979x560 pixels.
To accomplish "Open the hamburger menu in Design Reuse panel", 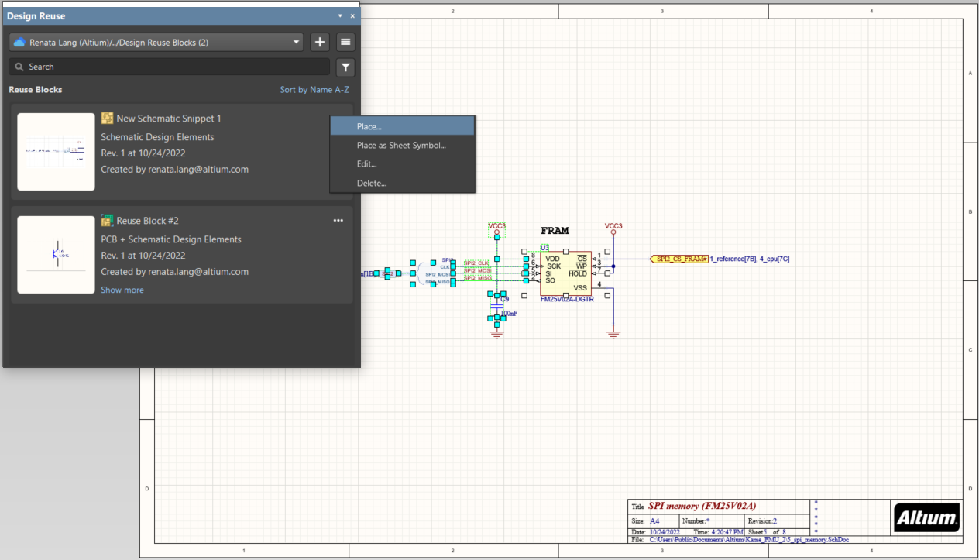I will tap(345, 42).
